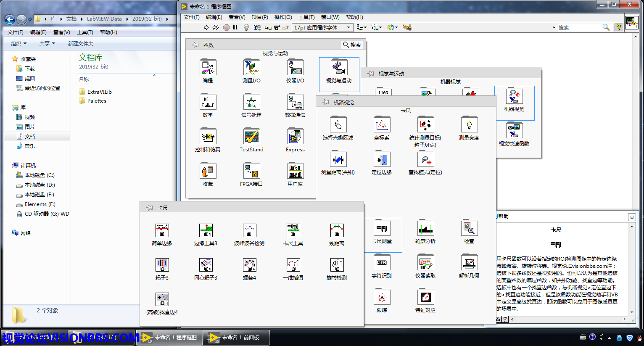Image resolution: width=644 pixels, height=346 pixels.
Task: Click the Run arrow in toolbar
Action: click(206, 28)
